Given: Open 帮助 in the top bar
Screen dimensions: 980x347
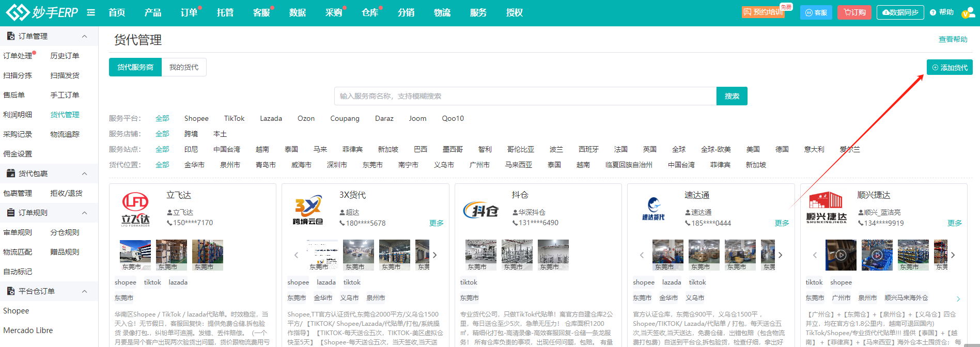Looking at the screenshot, I should (x=942, y=12).
